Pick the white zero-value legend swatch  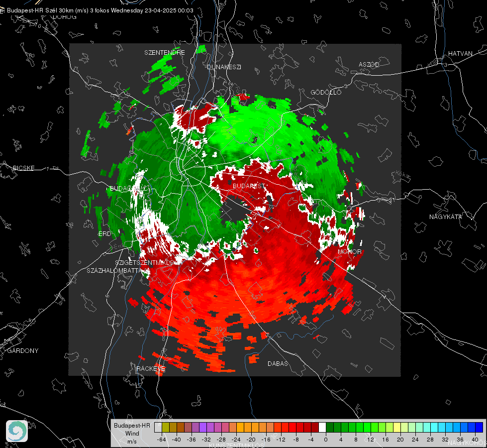(322, 428)
